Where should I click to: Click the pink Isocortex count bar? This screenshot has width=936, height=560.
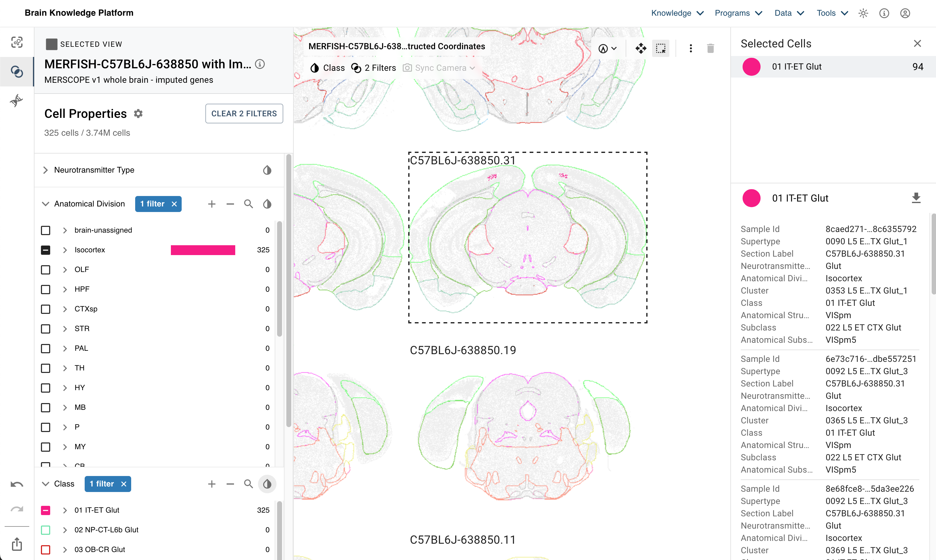[203, 250]
